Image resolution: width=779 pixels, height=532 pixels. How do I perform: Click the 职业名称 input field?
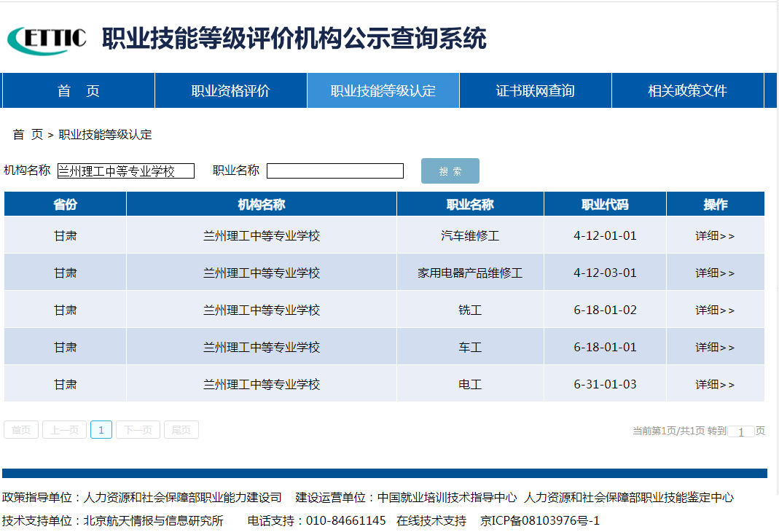334,171
